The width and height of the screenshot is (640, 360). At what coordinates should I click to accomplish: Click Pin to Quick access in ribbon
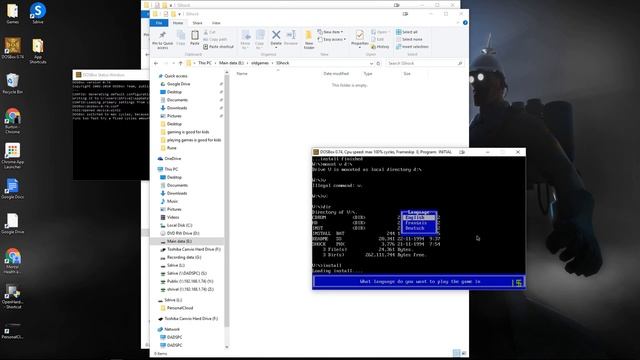pyautogui.click(x=162, y=40)
